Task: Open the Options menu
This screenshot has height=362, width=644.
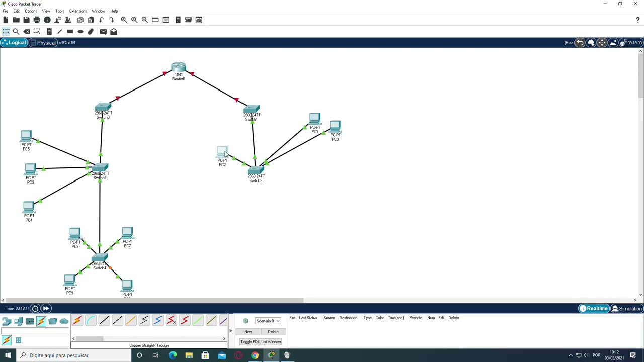Action: tap(31, 11)
